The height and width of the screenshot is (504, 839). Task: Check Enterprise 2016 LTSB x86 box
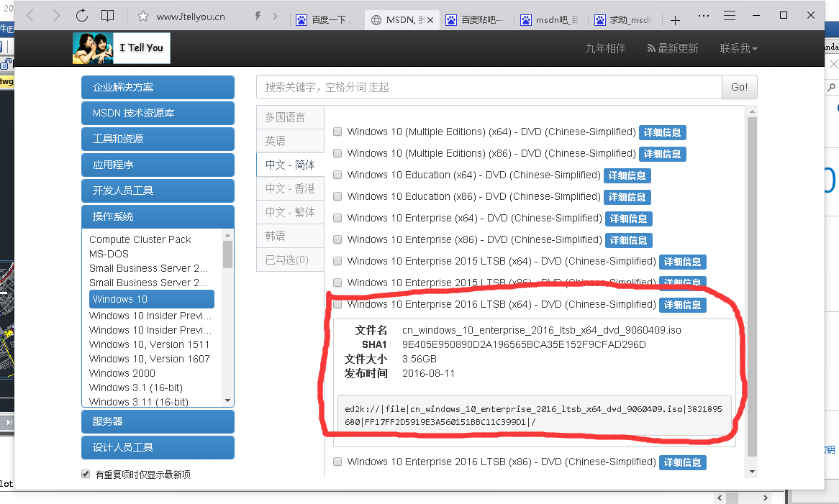click(x=337, y=462)
